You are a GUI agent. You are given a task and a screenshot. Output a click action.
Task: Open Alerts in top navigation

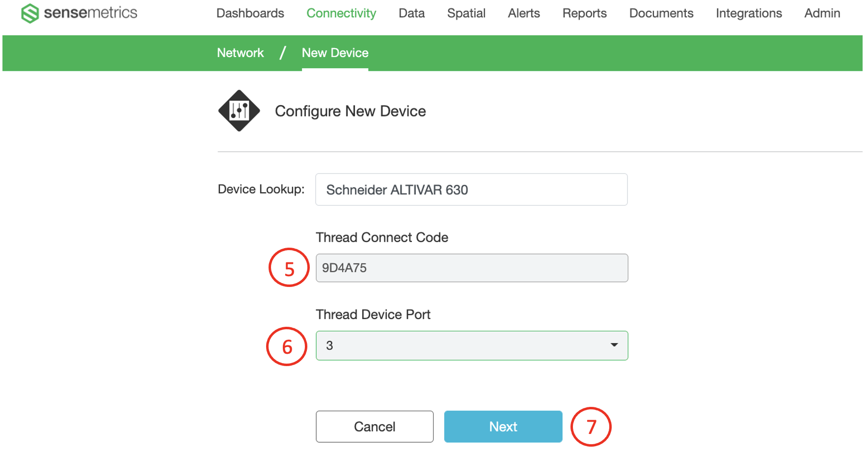(x=524, y=13)
